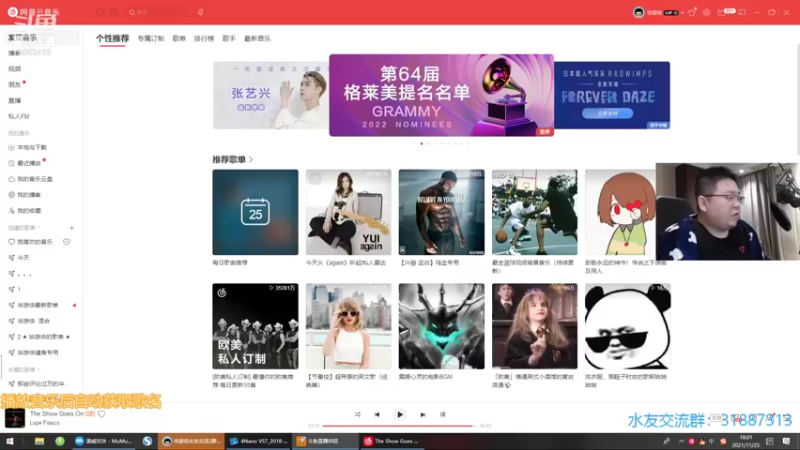Click the microphone listen-to-identify icon

tap(201, 12)
